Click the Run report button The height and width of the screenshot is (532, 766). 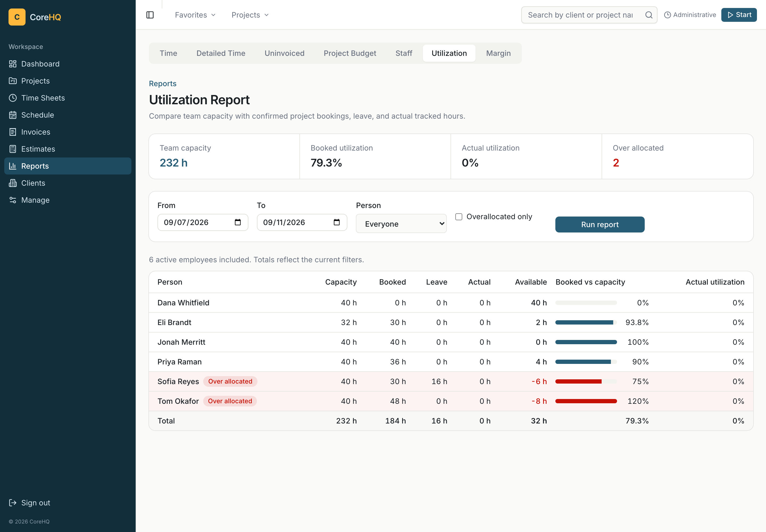click(x=600, y=224)
